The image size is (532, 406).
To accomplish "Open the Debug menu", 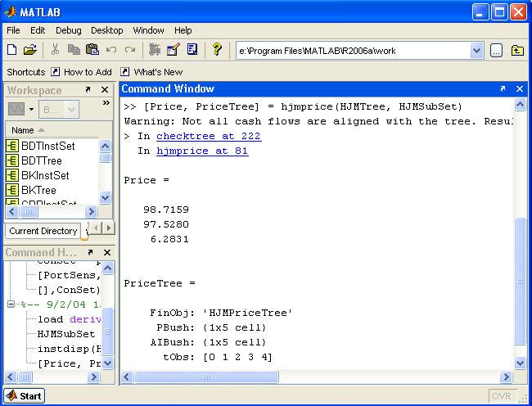I will coord(69,30).
